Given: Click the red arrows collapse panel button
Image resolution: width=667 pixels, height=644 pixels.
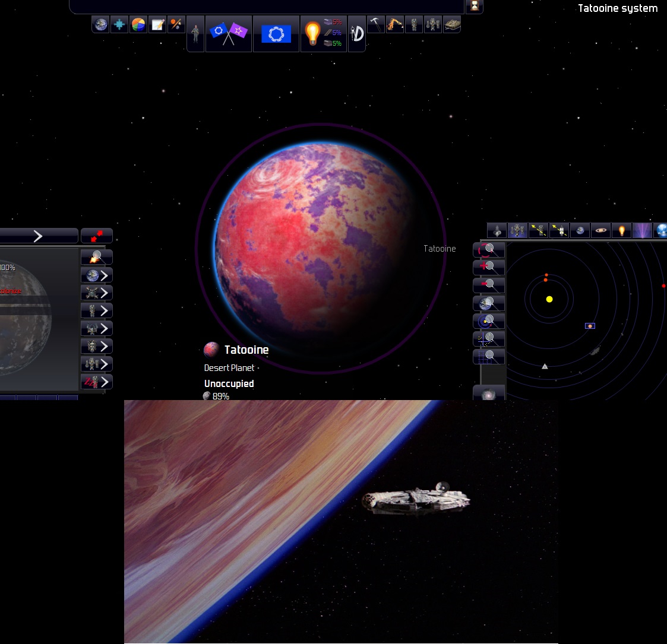Looking at the screenshot, I should pyautogui.click(x=97, y=236).
